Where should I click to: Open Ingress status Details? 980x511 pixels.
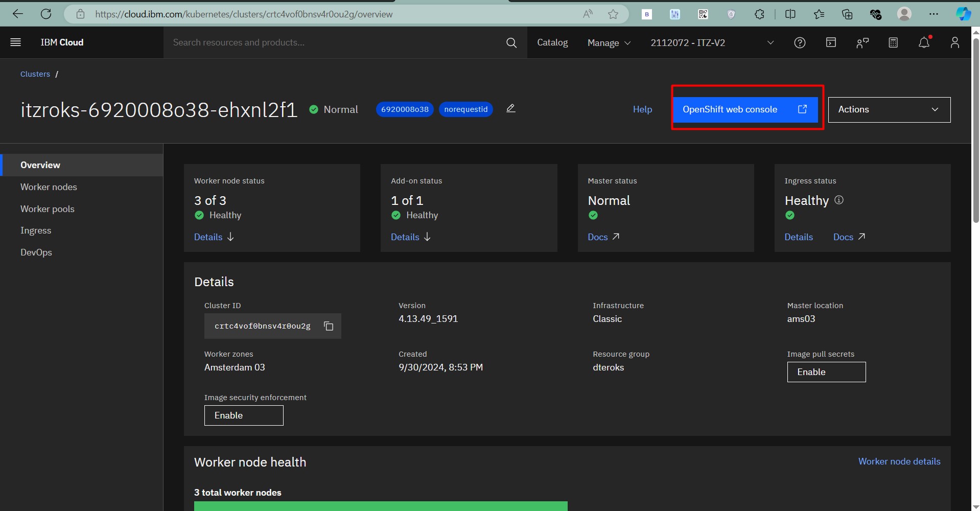(799, 237)
